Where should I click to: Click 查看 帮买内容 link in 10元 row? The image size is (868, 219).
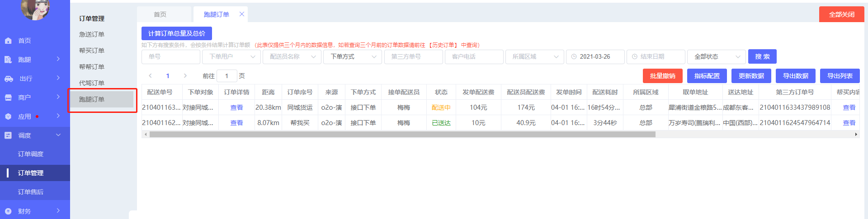[x=849, y=123]
